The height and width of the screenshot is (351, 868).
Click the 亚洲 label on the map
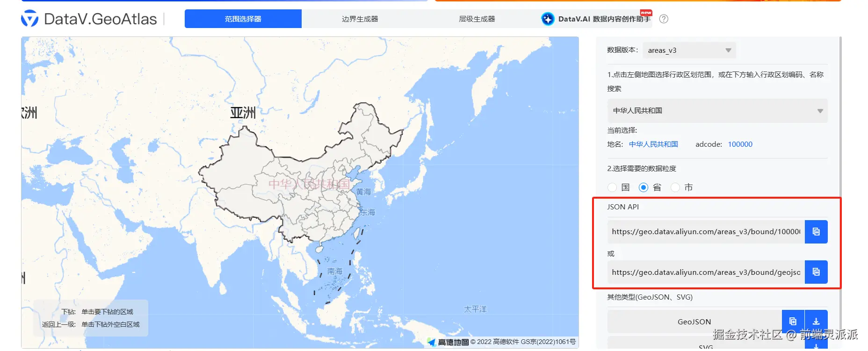243,113
